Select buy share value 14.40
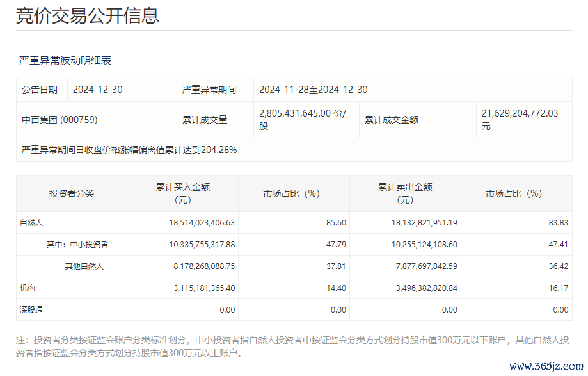The image size is (588, 376). 336,288
